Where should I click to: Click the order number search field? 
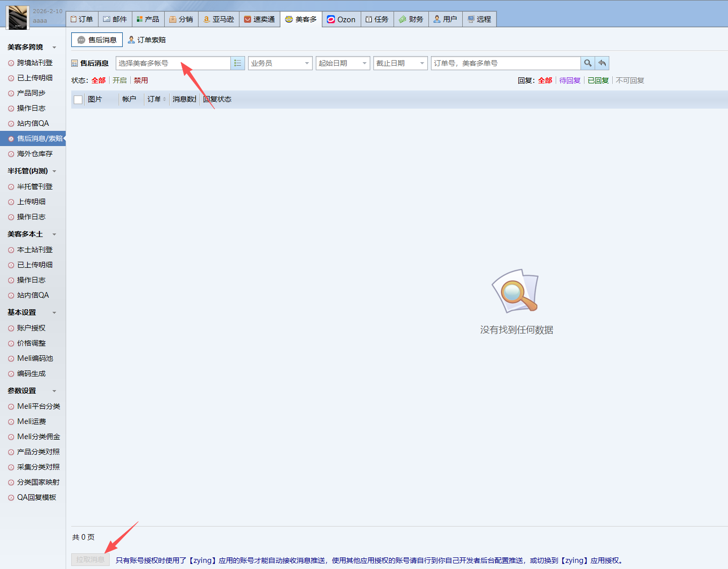click(x=505, y=63)
